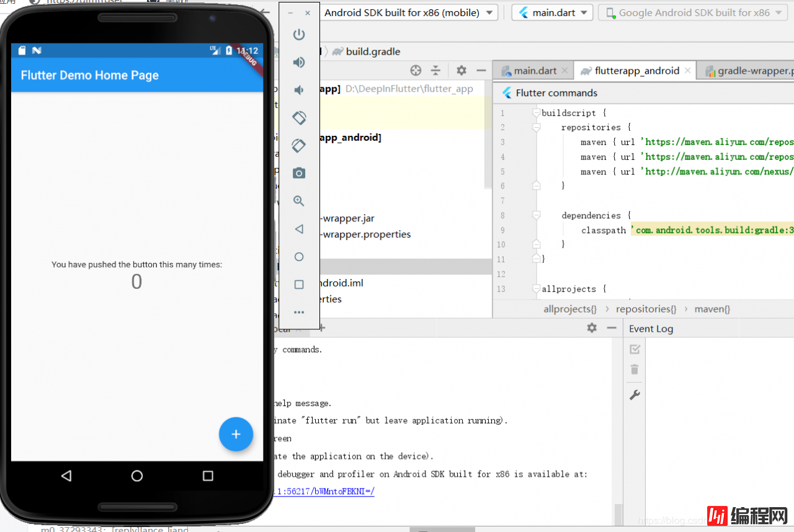Hide the project panel with minus icon
The height and width of the screenshot is (532, 794).
[x=481, y=71]
